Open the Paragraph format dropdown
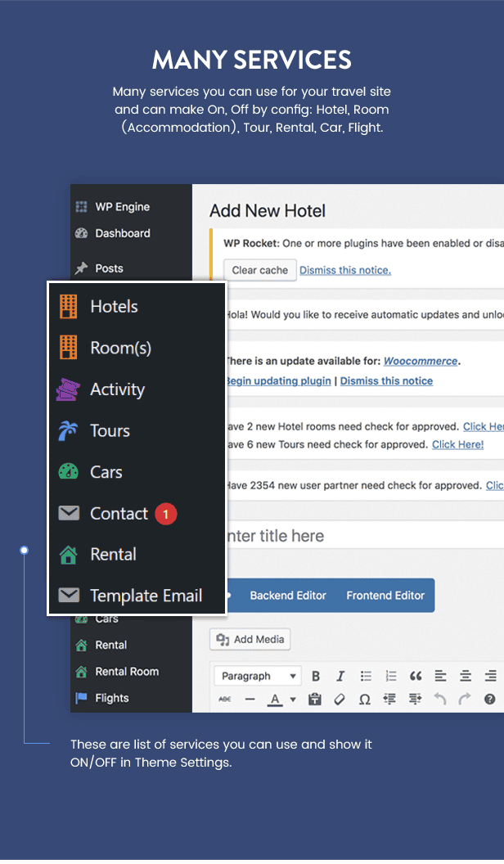Screen dimensions: 504x864 257,676
